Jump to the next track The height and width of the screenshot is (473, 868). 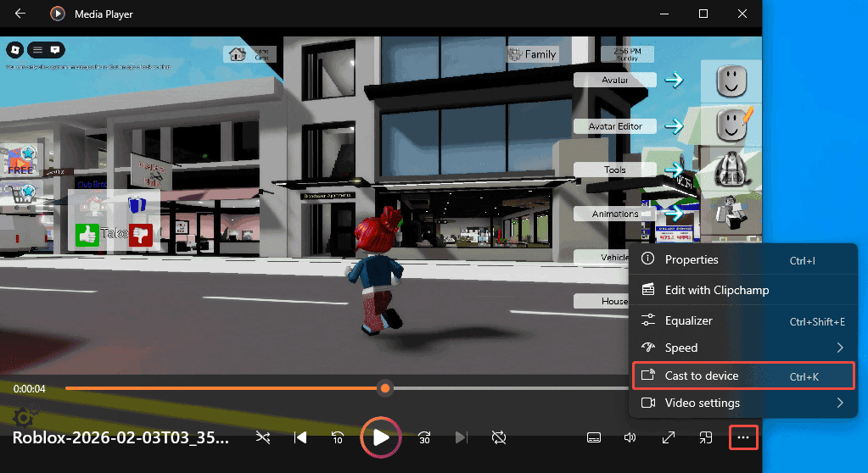click(x=461, y=437)
